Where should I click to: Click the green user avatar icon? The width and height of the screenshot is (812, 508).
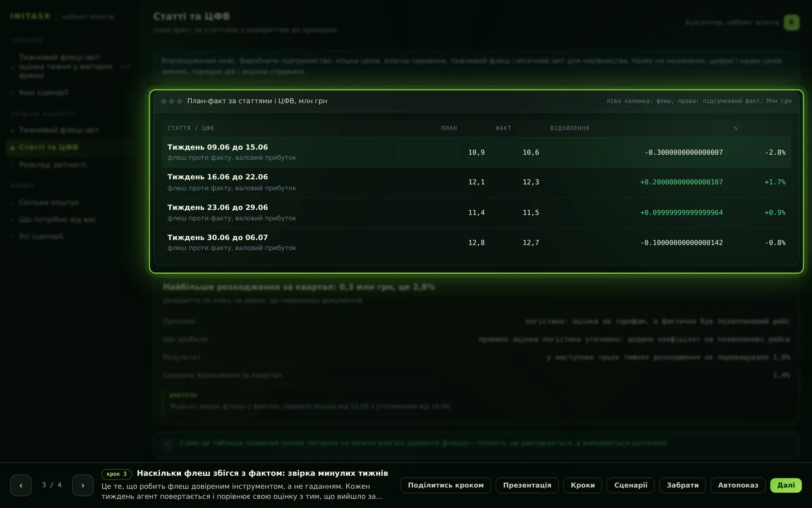pos(792,23)
